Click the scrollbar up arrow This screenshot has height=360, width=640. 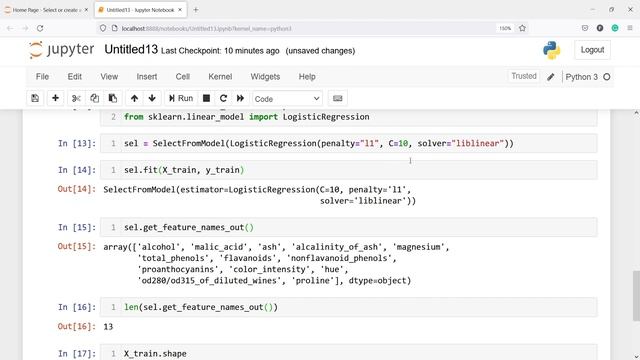636,113
